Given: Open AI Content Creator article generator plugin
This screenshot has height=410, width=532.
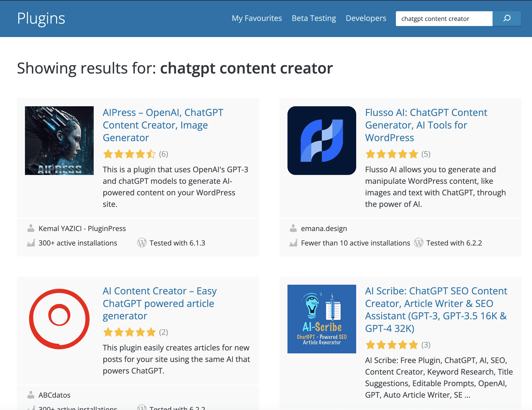Looking at the screenshot, I should tap(159, 303).
